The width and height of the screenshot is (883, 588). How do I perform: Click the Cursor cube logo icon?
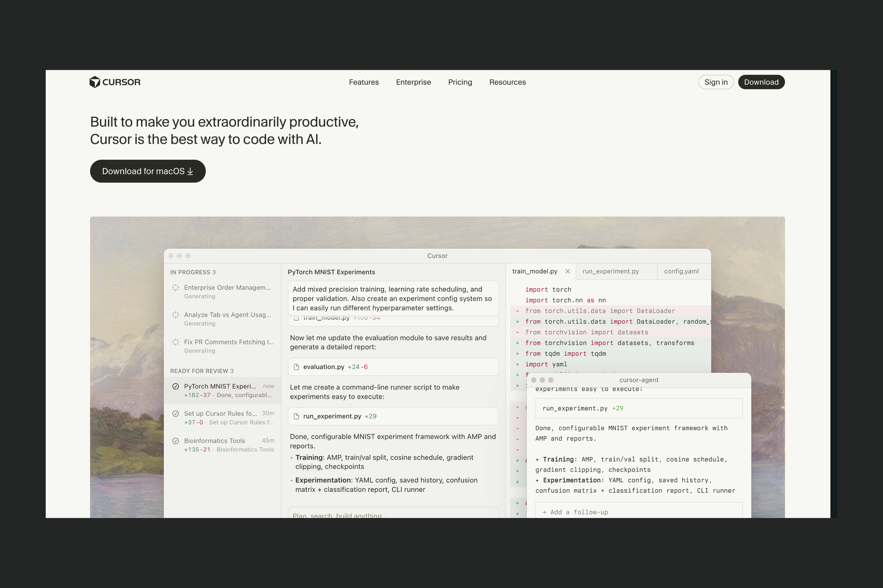click(94, 82)
